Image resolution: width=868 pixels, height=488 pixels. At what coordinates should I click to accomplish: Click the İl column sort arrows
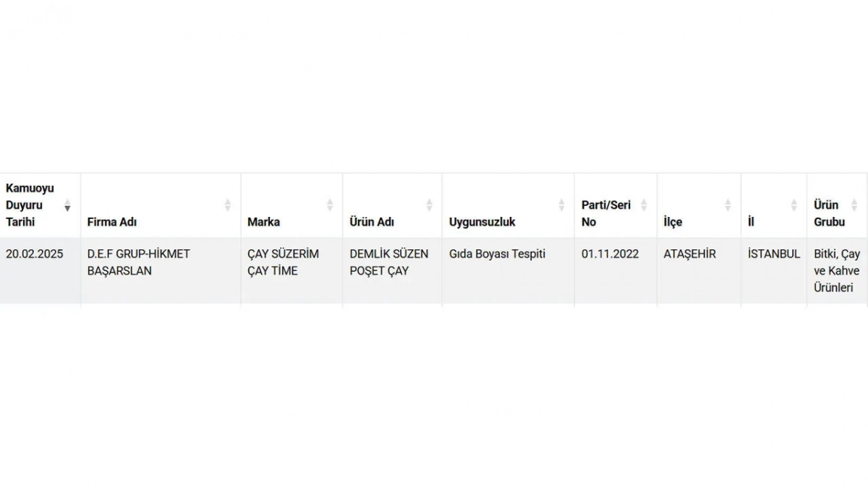(x=793, y=205)
